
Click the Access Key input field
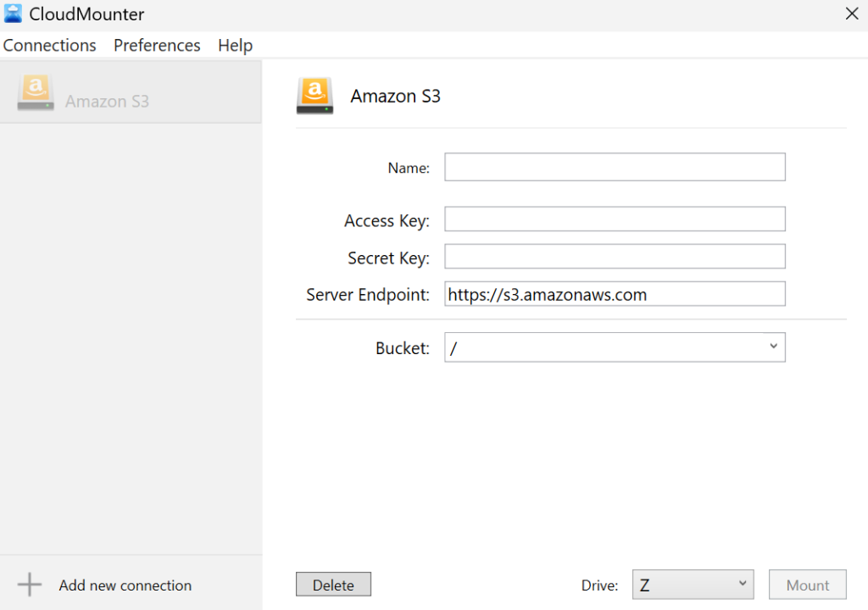(x=615, y=219)
